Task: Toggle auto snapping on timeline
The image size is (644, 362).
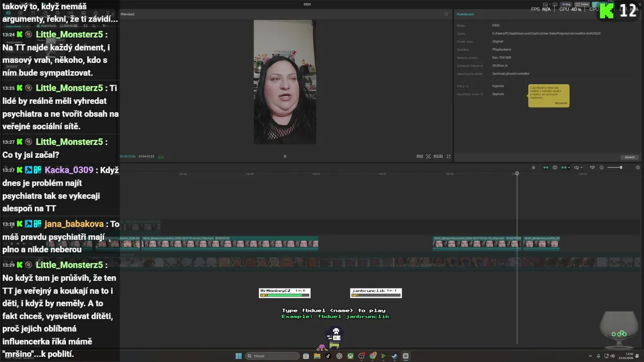Action: pyautogui.click(x=555, y=167)
